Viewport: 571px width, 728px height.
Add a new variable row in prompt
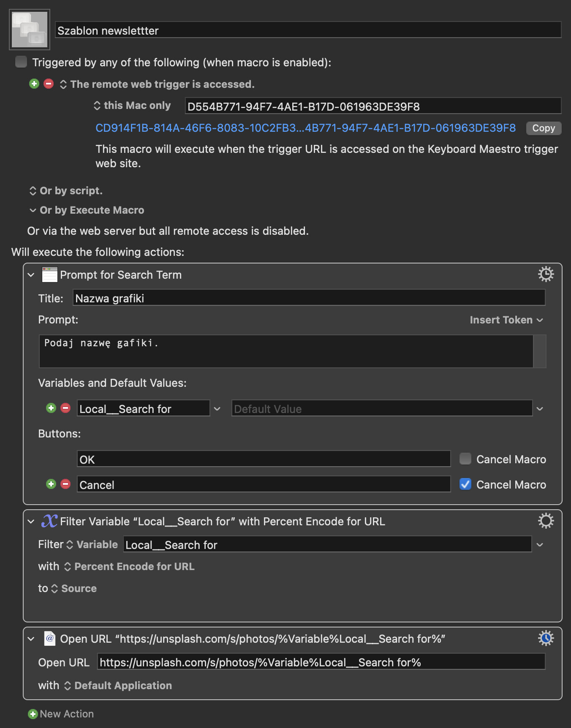pos(51,408)
